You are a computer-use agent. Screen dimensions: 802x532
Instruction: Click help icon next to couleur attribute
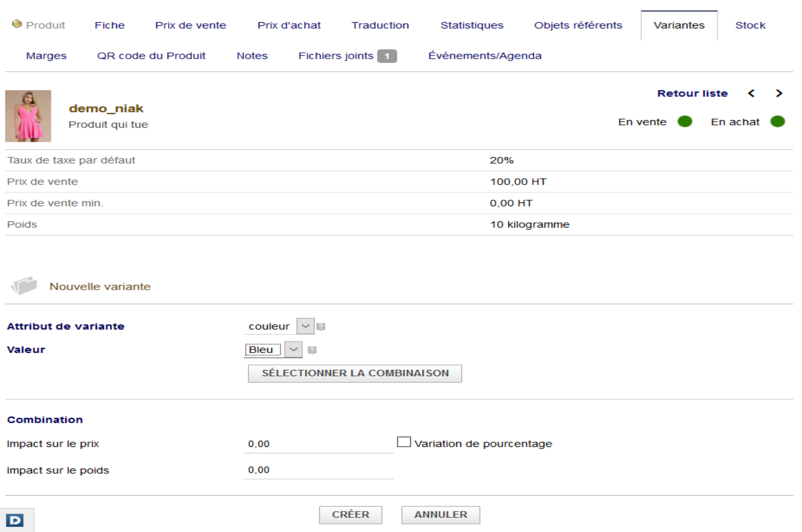(320, 326)
